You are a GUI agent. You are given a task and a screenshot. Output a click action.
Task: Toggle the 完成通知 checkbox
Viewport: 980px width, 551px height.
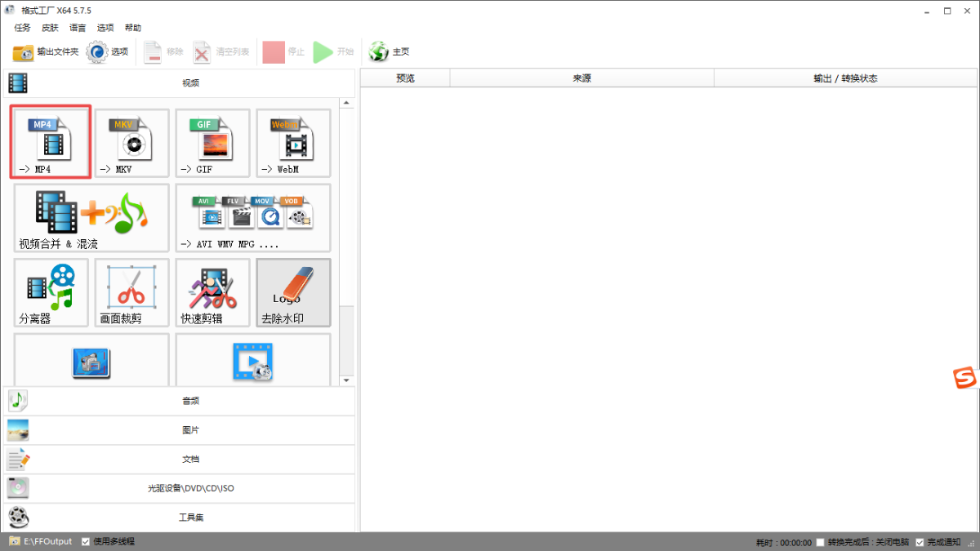coord(920,543)
